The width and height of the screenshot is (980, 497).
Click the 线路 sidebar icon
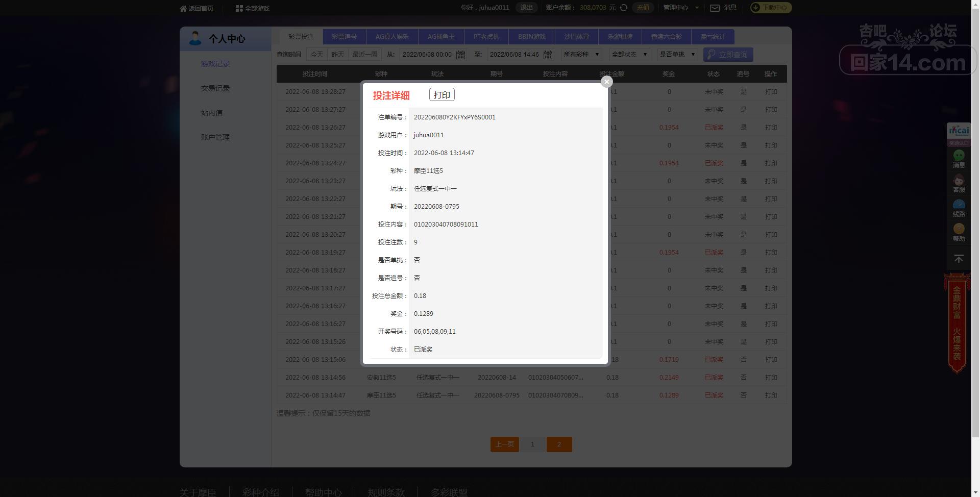click(x=959, y=208)
